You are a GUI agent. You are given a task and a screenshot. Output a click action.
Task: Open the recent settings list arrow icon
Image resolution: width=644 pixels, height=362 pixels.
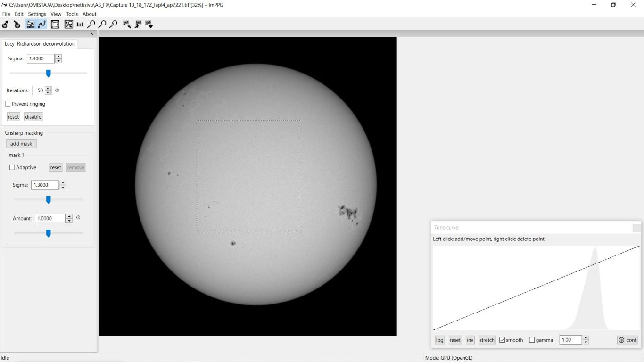coord(149,24)
